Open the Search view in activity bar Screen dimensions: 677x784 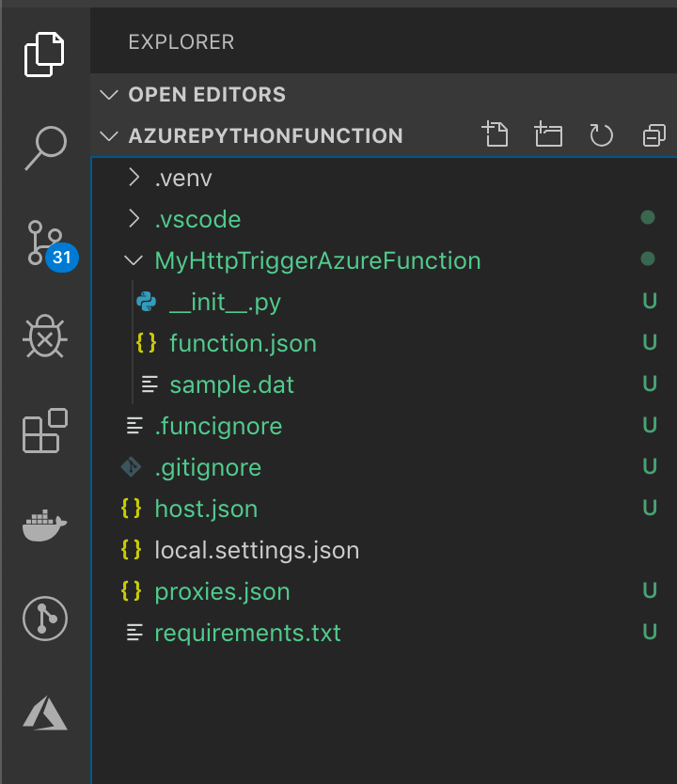pos(44,147)
